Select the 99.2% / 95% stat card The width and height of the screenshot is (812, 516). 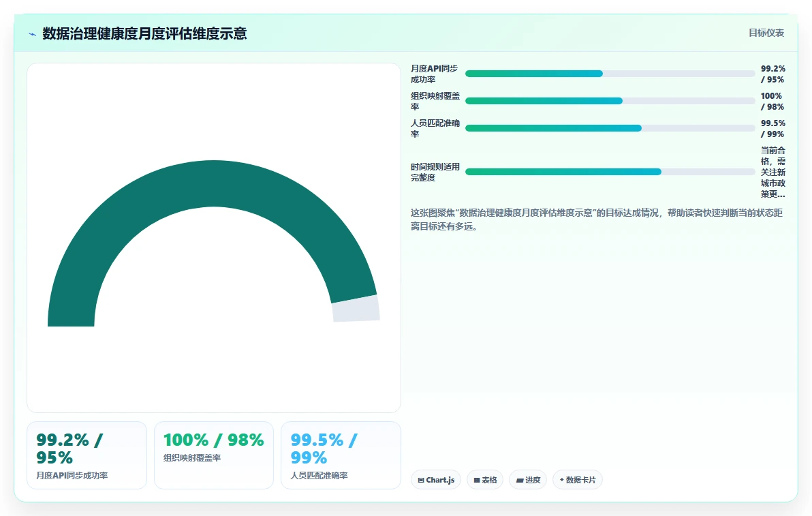click(x=87, y=455)
